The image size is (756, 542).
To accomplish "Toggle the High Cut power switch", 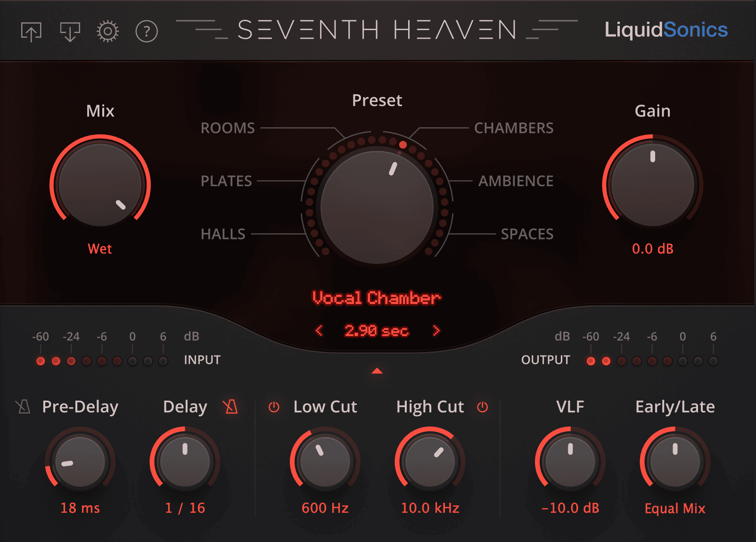I will (x=482, y=407).
